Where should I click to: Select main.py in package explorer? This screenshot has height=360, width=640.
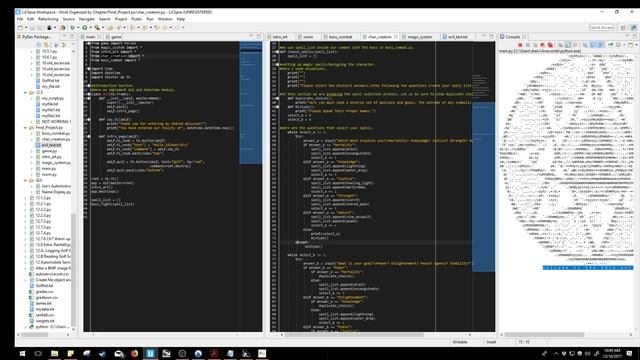click(49, 169)
